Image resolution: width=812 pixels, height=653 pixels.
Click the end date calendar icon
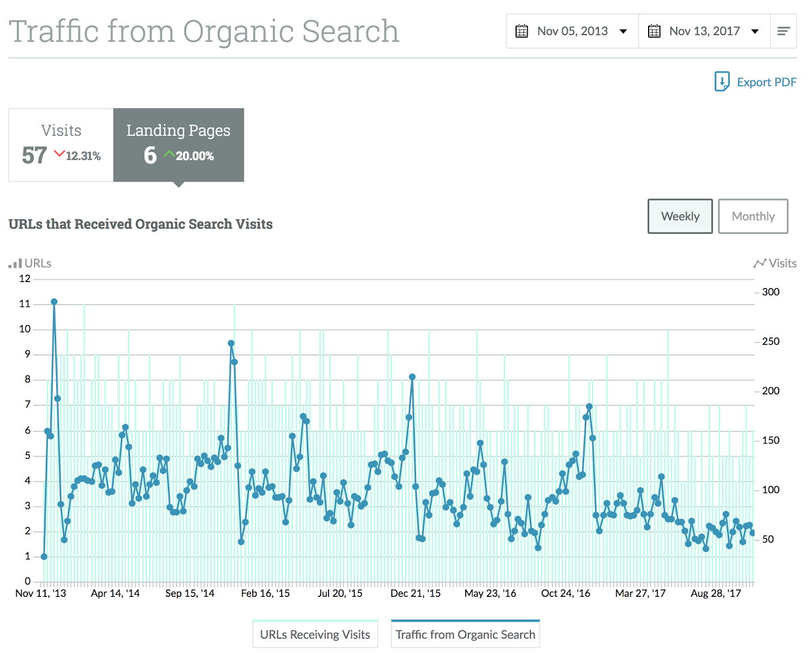(x=654, y=31)
